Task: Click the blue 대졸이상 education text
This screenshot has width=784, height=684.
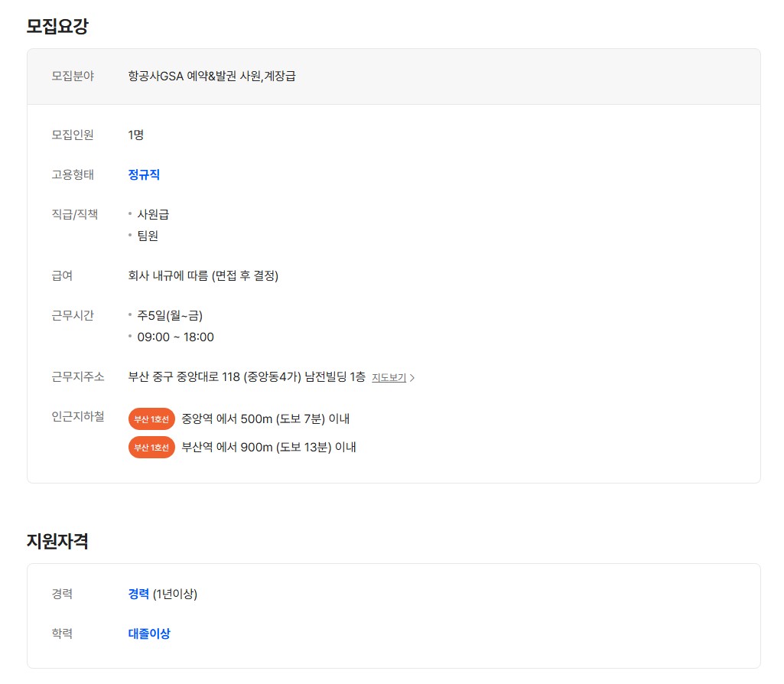Action: [x=149, y=634]
